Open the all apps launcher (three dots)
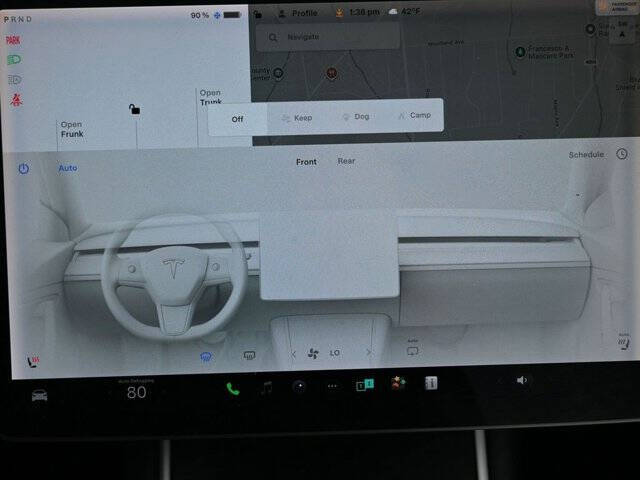This screenshot has height=480, width=640. pyautogui.click(x=332, y=386)
